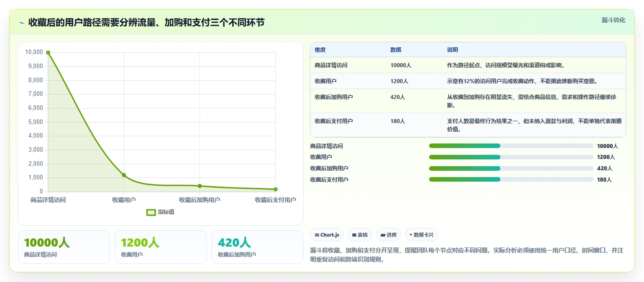This screenshot has height=282, width=644.
Task: Click the 10000人 value beside progress bar
Action: pyautogui.click(x=608, y=146)
